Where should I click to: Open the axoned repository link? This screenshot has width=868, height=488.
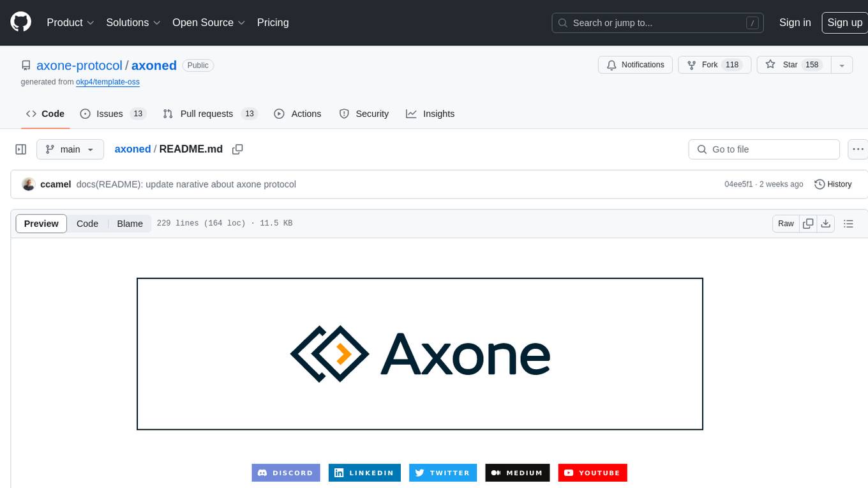pos(154,65)
